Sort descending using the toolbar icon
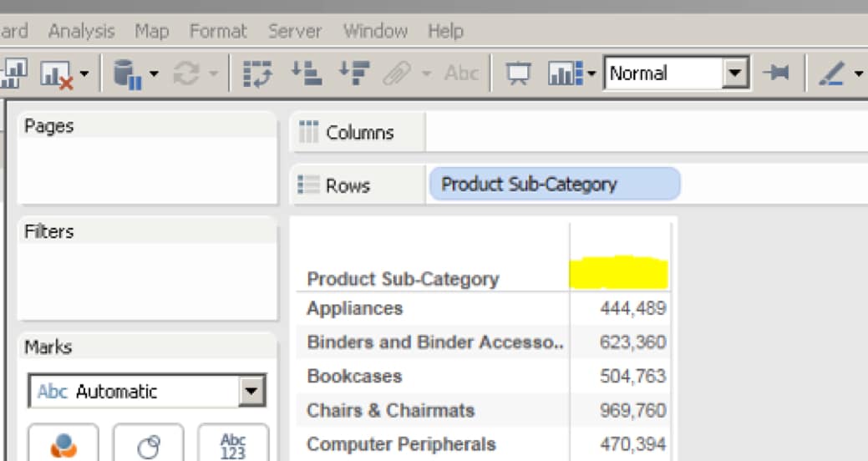868x461 pixels. pos(353,73)
